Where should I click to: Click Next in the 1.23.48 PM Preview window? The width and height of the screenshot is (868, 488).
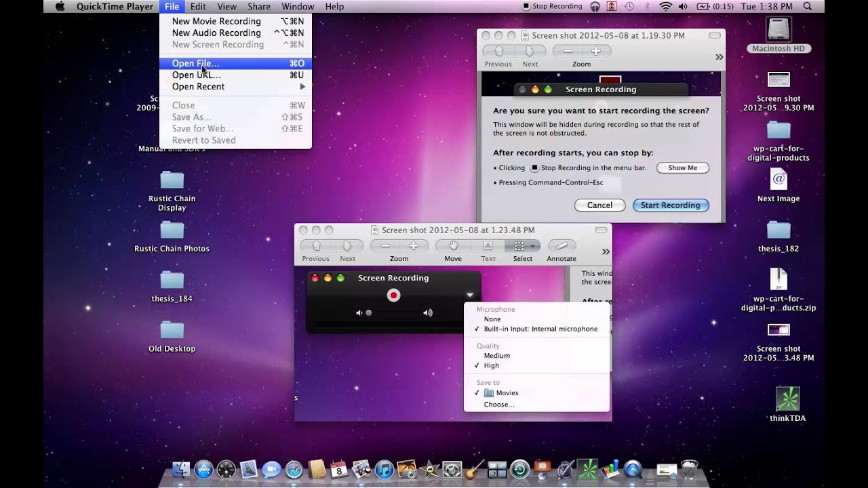(348, 246)
